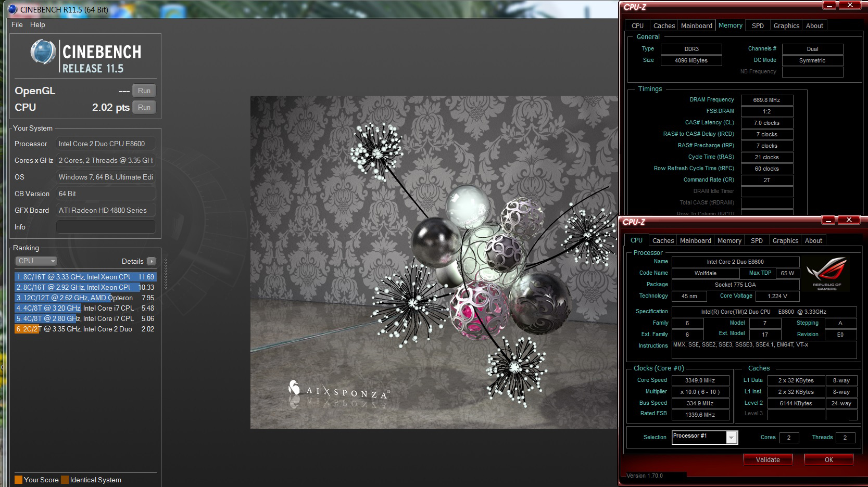Click the ranking panel resize grip handle
This screenshot has height=487, width=868.
coord(166,274)
